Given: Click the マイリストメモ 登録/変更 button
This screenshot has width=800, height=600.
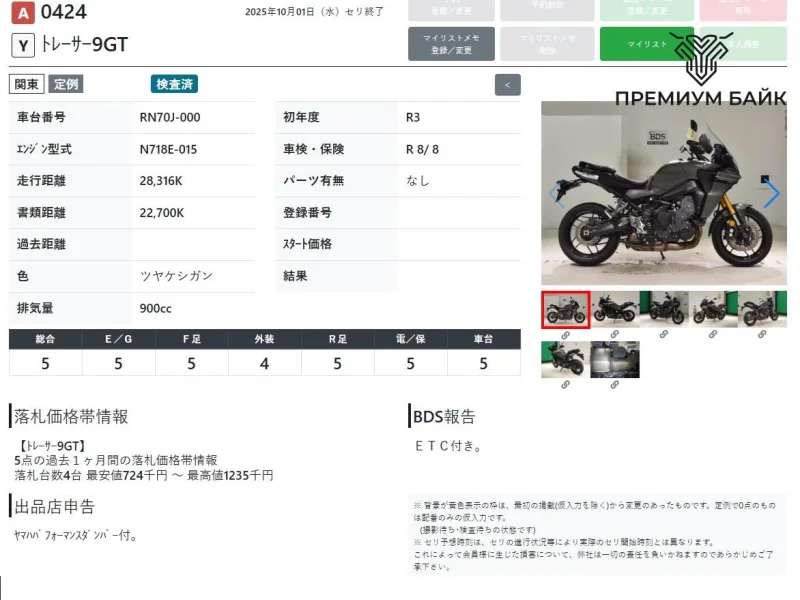Looking at the screenshot, I should pos(451,44).
